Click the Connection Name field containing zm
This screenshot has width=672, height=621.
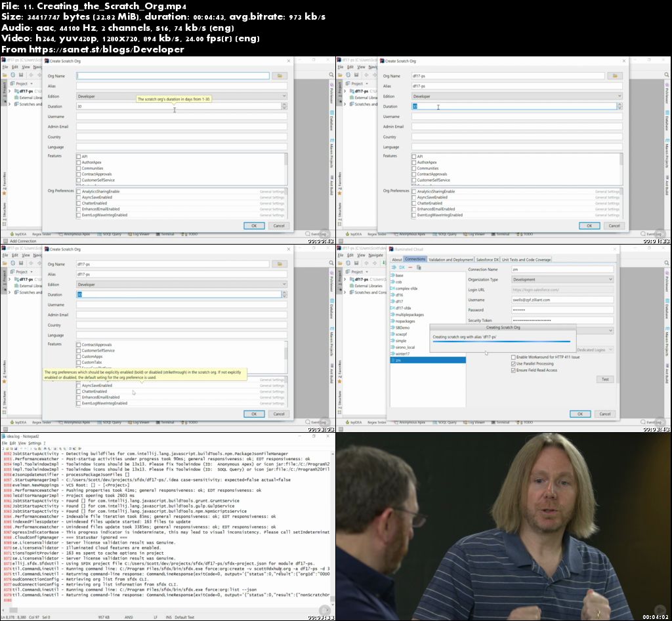pyautogui.click(x=562, y=270)
